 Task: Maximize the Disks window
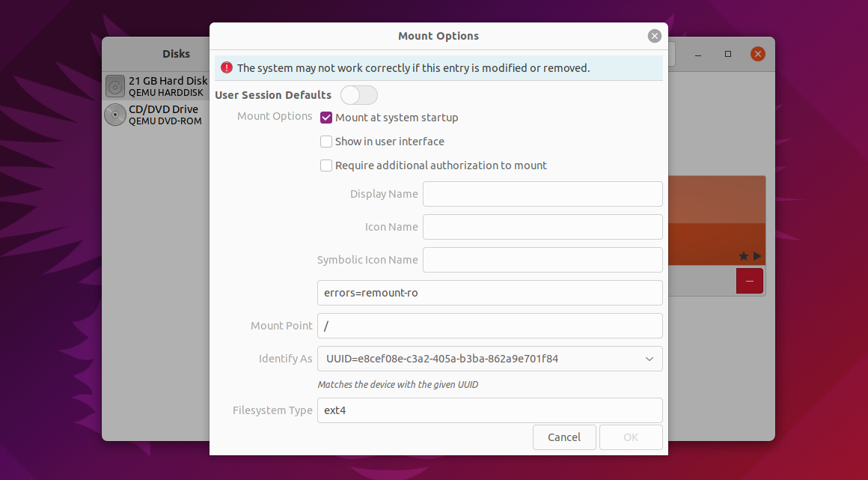[x=728, y=54]
